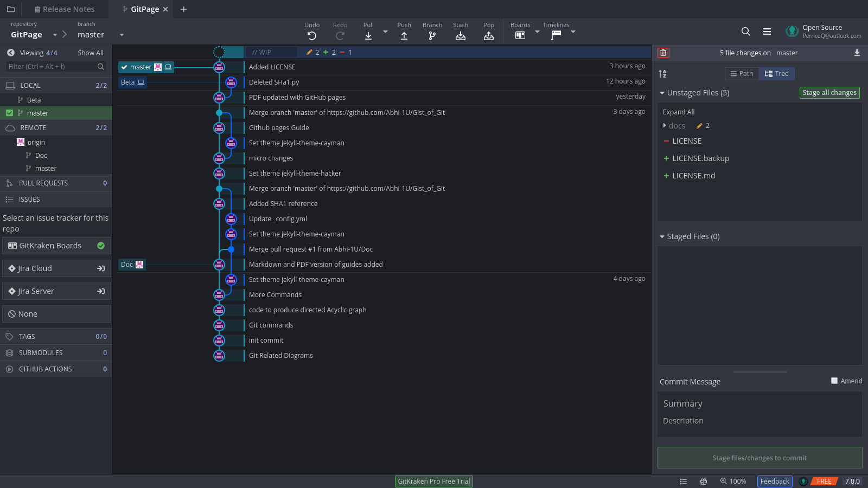Open the PULL REQUESTS section
This screenshot has height=488, width=868.
tap(56, 183)
